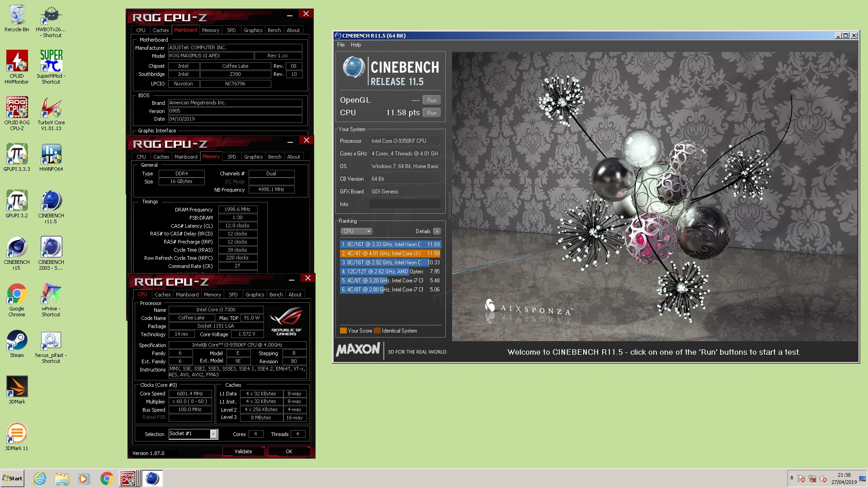Show hidden system tray icons
This screenshot has height=488, width=868.
point(792,478)
